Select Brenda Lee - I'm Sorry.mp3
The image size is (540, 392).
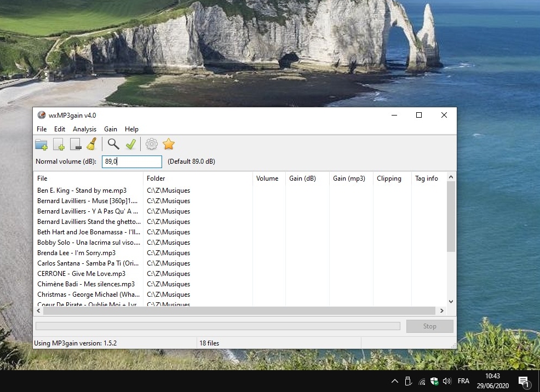pyautogui.click(x=77, y=252)
